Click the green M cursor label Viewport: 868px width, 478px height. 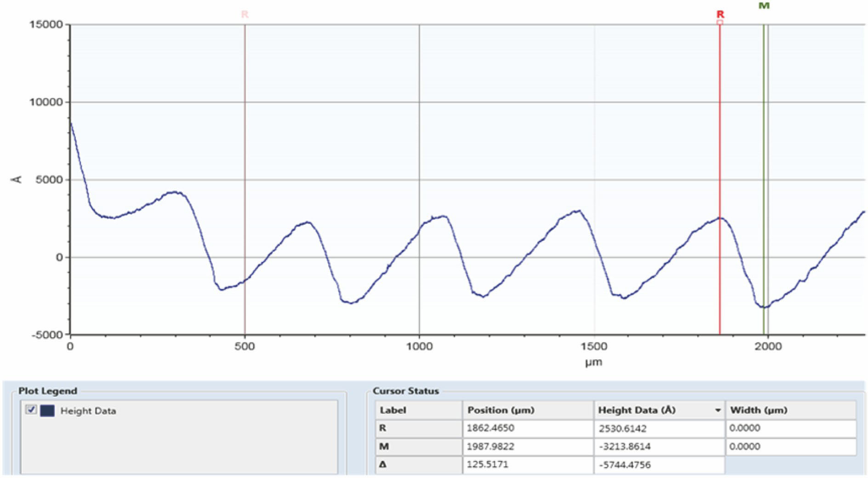click(x=764, y=6)
